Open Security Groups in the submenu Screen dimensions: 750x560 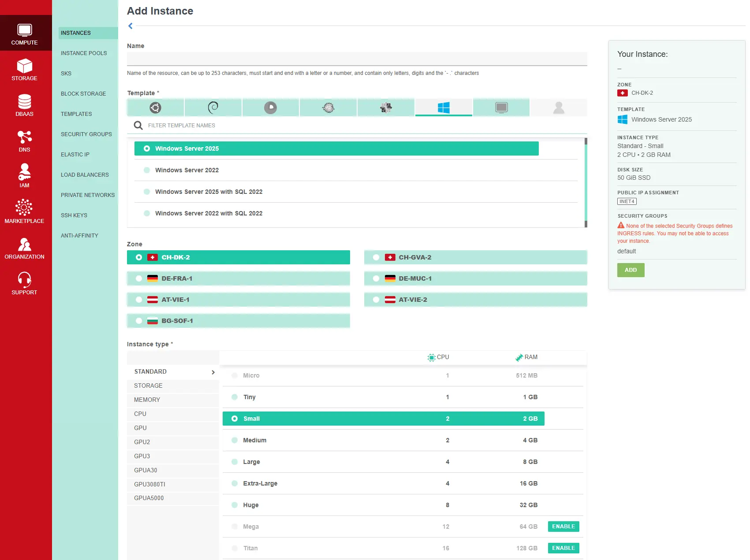coord(86,134)
